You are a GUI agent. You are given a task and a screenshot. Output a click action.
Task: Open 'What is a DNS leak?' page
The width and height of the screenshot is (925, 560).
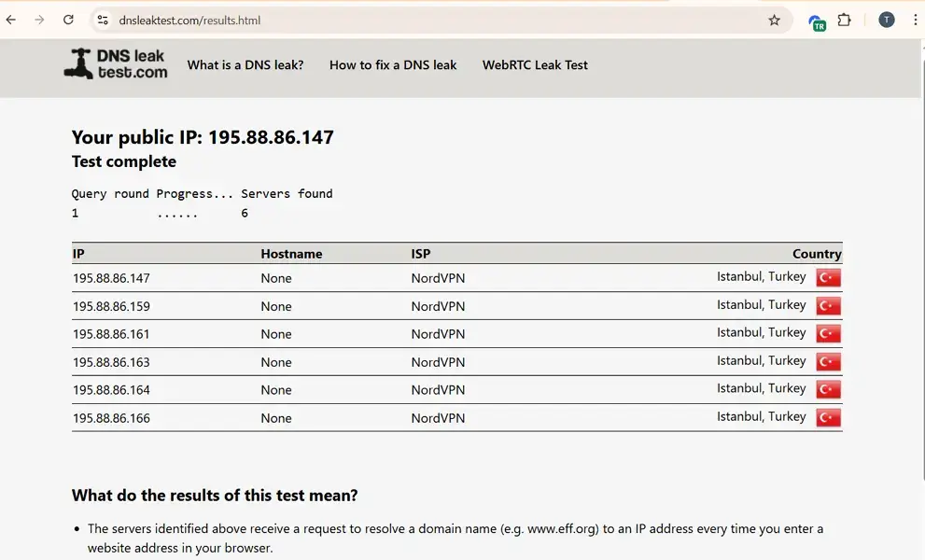click(245, 65)
